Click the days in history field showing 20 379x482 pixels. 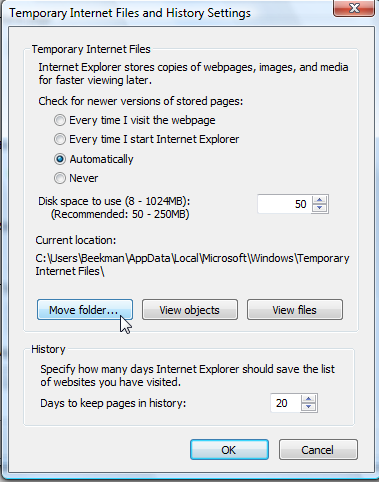pos(285,403)
